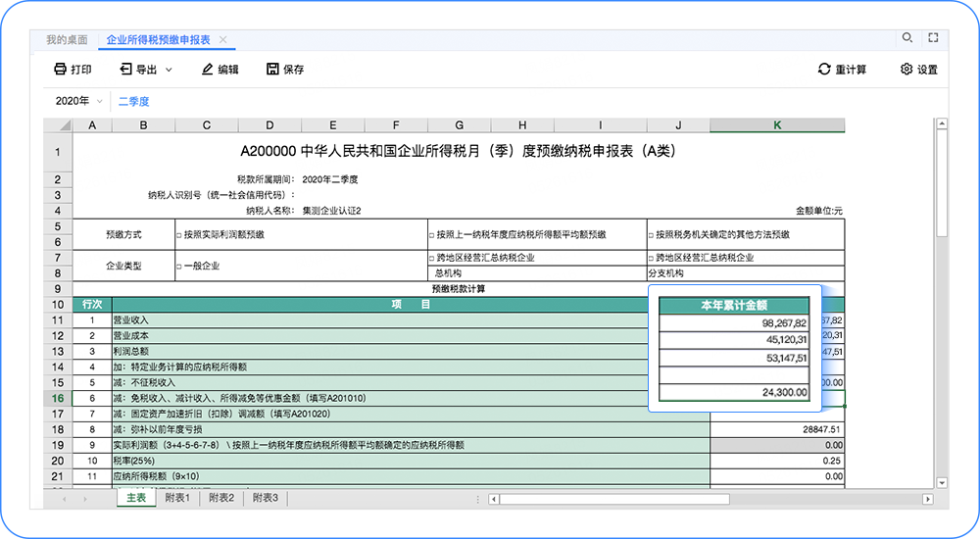Open the 2020年 year dropdown
This screenshot has height=539, width=980.
[78, 101]
